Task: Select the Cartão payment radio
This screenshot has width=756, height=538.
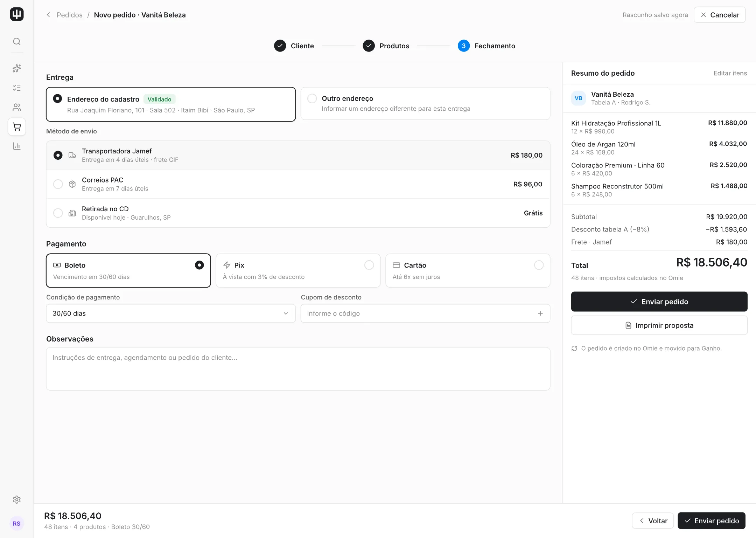Action: [539, 265]
